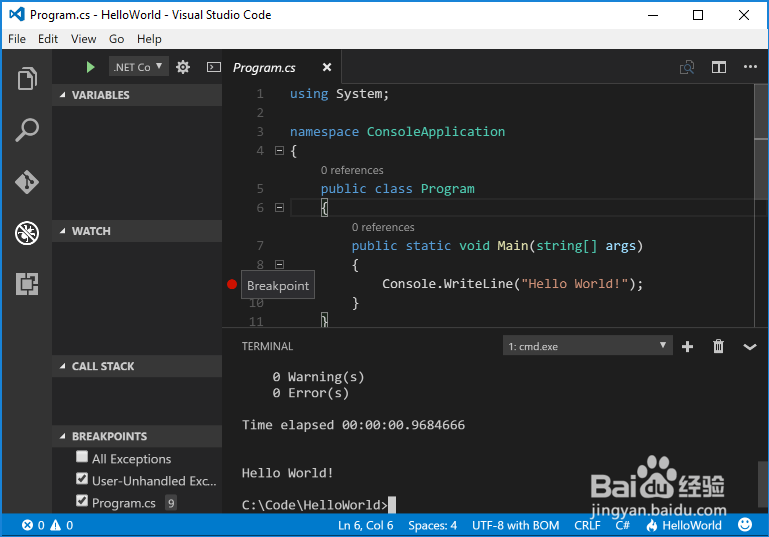Click the errors count icon in status bar
769x537 pixels.
pos(27,525)
